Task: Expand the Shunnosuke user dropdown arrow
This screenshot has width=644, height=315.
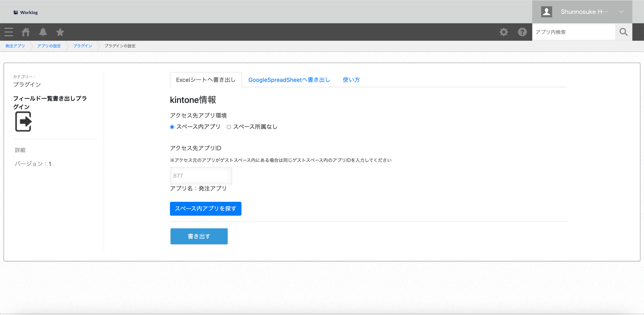Action: pos(621,12)
